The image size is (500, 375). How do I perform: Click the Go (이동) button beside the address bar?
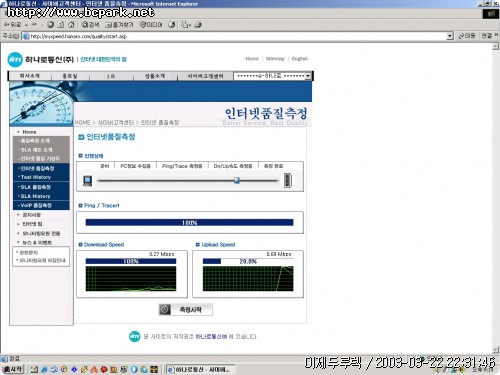(x=467, y=36)
